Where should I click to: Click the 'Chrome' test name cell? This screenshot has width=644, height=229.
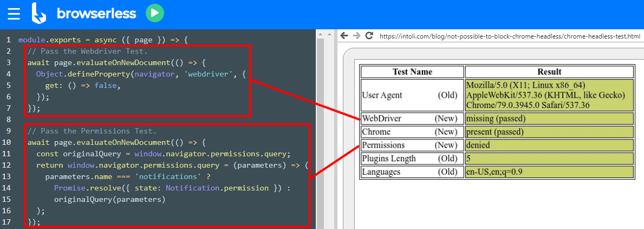[x=412, y=132]
